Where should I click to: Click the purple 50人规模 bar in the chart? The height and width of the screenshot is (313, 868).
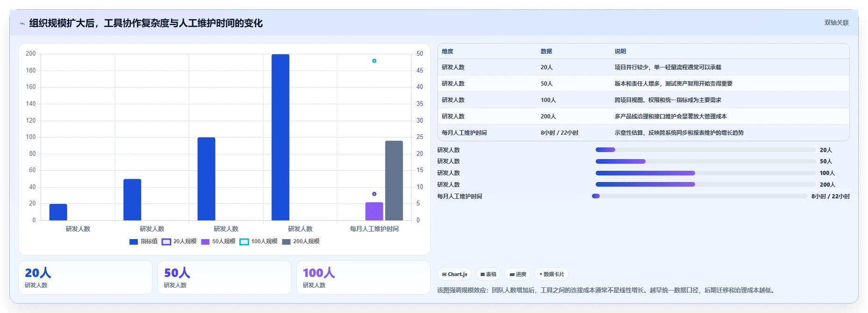coord(374,211)
